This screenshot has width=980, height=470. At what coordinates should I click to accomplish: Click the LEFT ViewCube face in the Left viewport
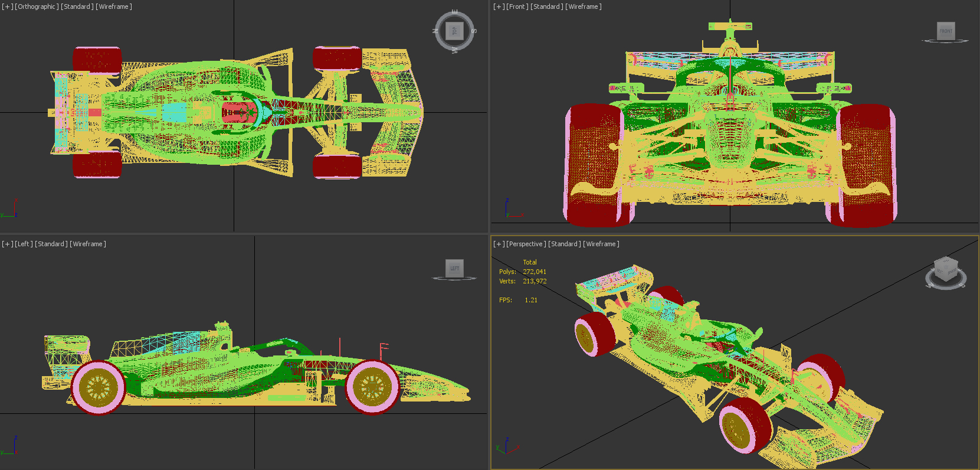pyautogui.click(x=454, y=268)
